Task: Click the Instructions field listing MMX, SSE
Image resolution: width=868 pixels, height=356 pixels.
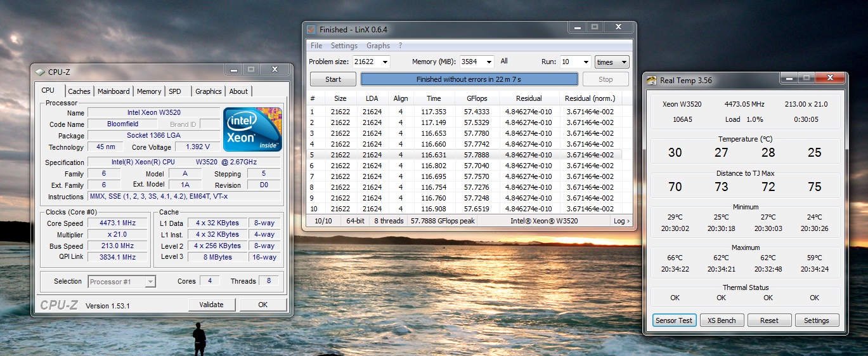Action: coord(184,197)
